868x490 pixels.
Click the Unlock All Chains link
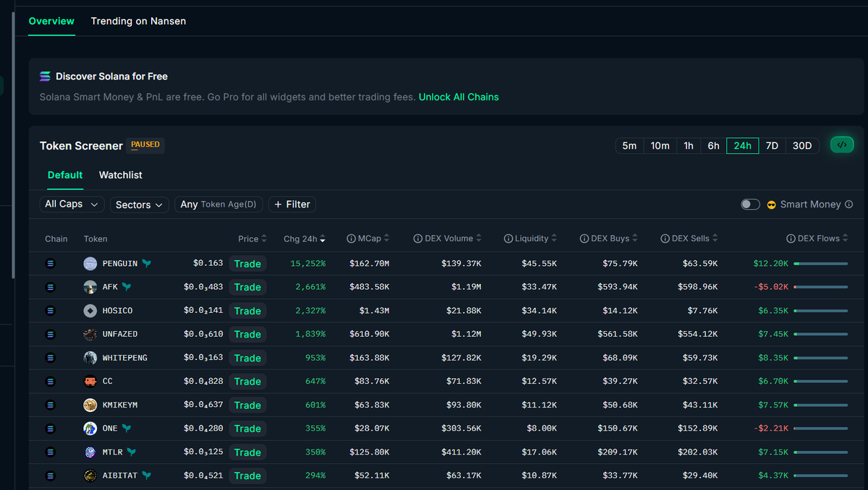pyautogui.click(x=459, y=97)
